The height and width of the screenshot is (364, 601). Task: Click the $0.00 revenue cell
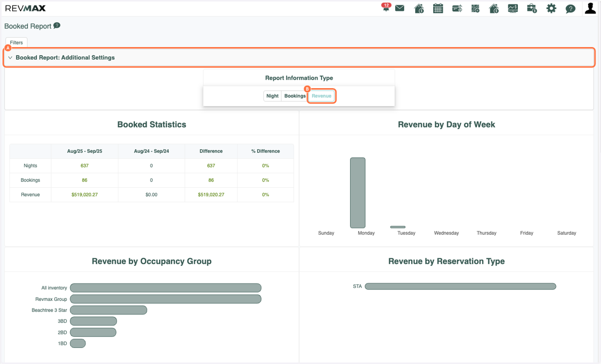[x=151, y=195]
